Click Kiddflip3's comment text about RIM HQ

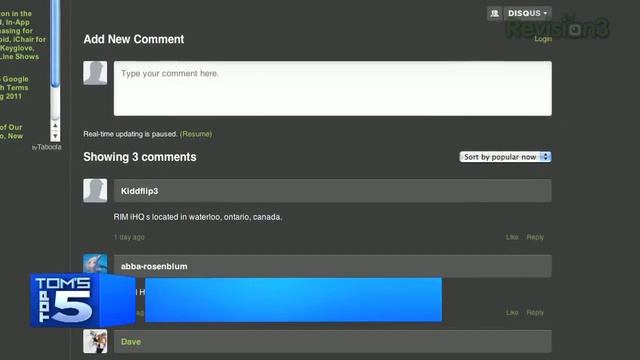click(x=198, y=217)
